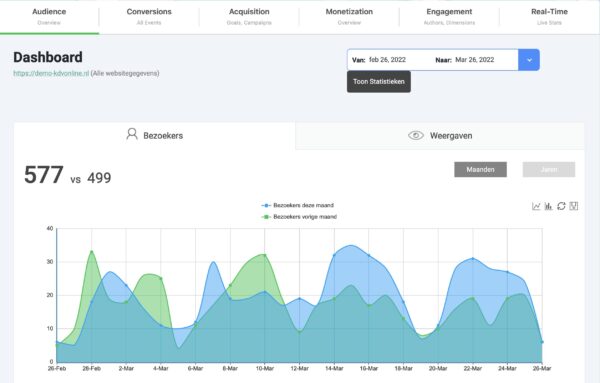Open the Engagement tab
The width and height of the screenshot is (600, 383).
[x=449, y=16]
